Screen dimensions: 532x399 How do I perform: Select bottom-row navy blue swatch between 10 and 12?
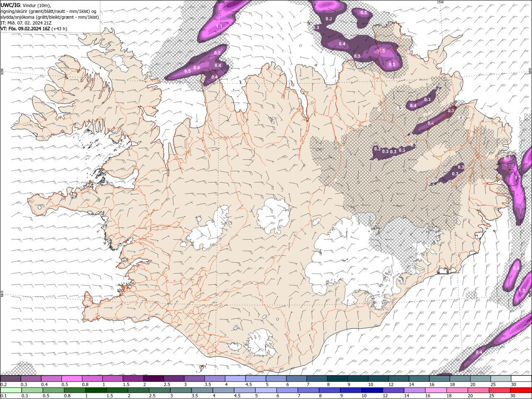pyautogui.click(x=372, y=390)
